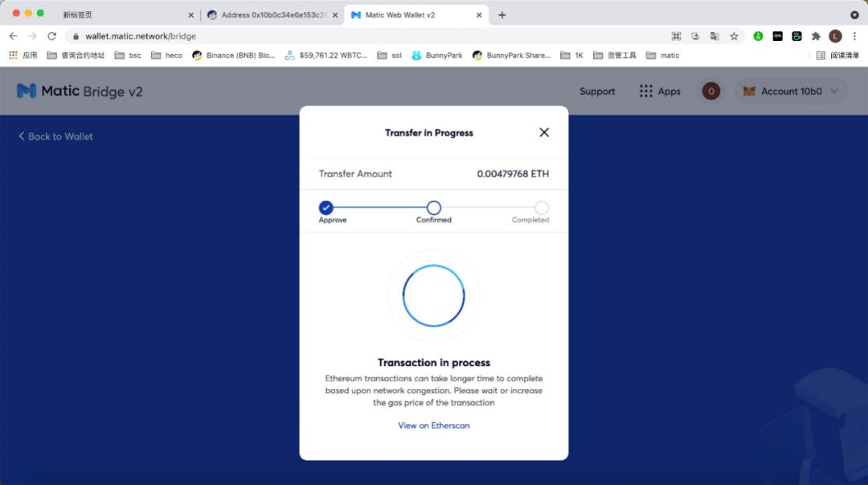868x485 pixels.
Task: Open the green face extension icon
Action: [796, 36]
